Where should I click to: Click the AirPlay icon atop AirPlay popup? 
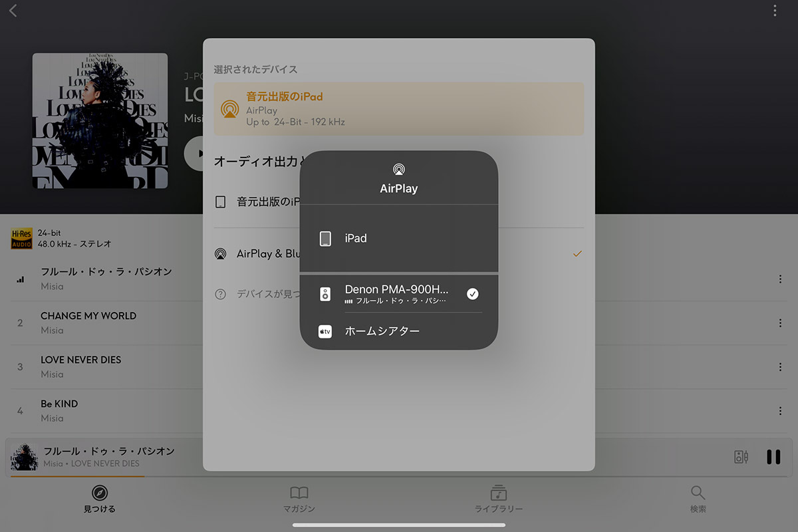pyautogui.click(x=399, y=170)
